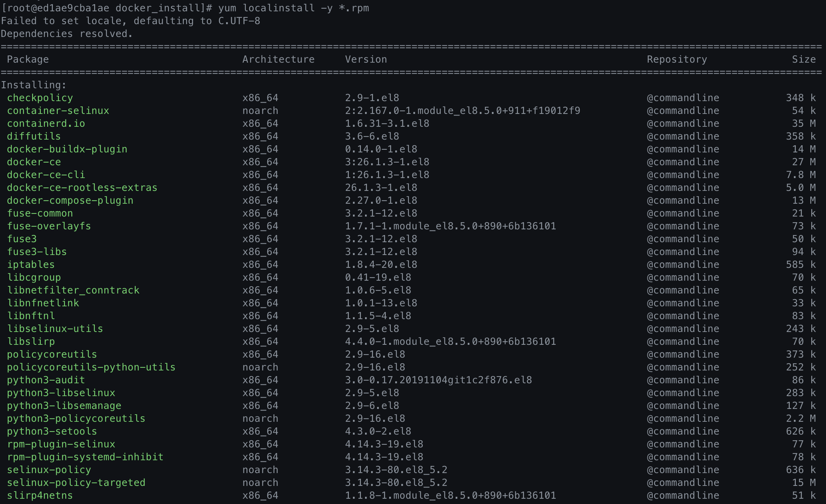The image size is (826, 504).
Task: Select the slirp4netns package name
Action: click(40, 495)
